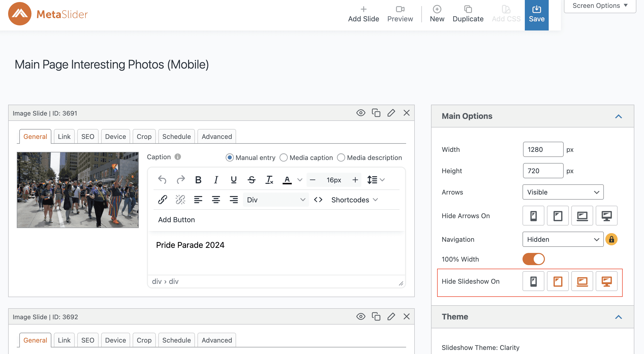This screenshot has height=354, width=644.
Task: Click the source code brackets icon
Action: (x=318, y=200)
